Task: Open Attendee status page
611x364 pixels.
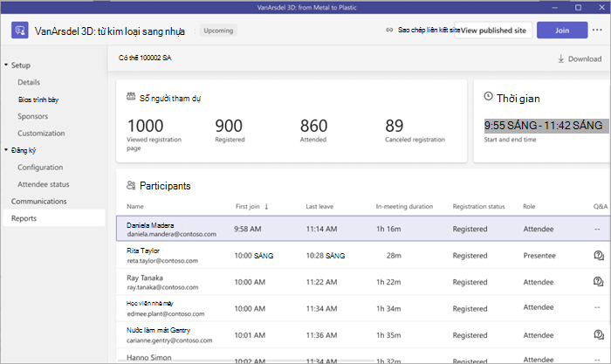Action: pos(44,184)
